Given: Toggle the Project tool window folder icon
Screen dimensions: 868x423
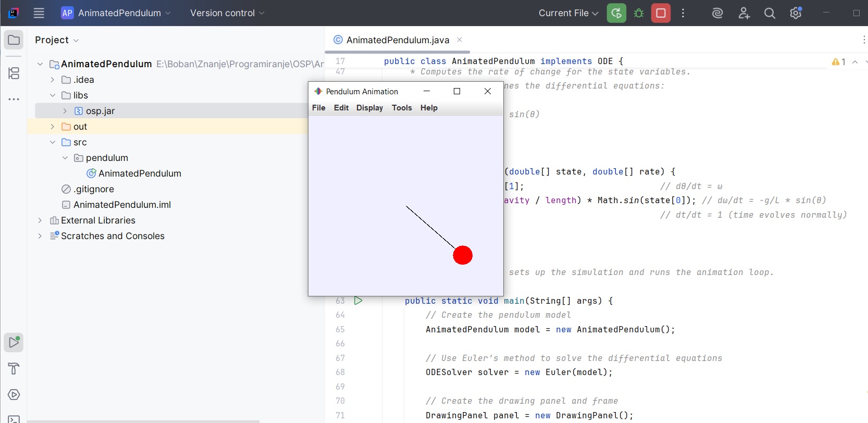Looking at the screenshot, I should coord(14,40).
